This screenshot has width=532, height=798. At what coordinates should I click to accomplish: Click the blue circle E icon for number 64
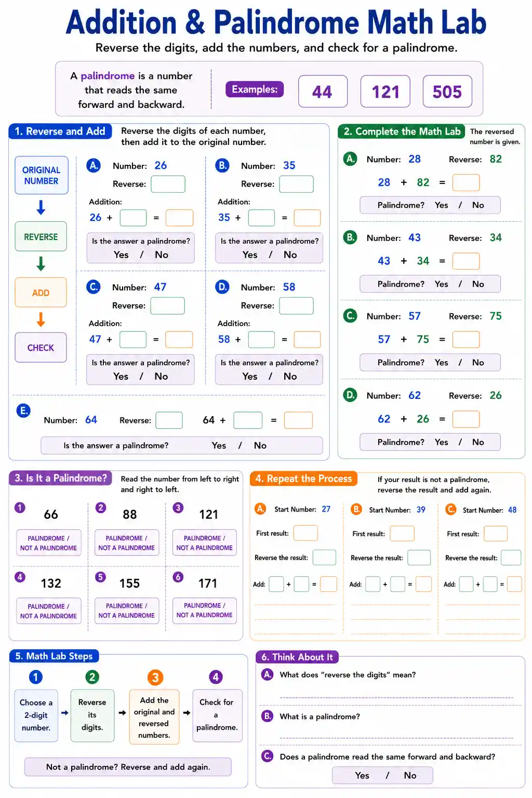(x=23, y=411)
